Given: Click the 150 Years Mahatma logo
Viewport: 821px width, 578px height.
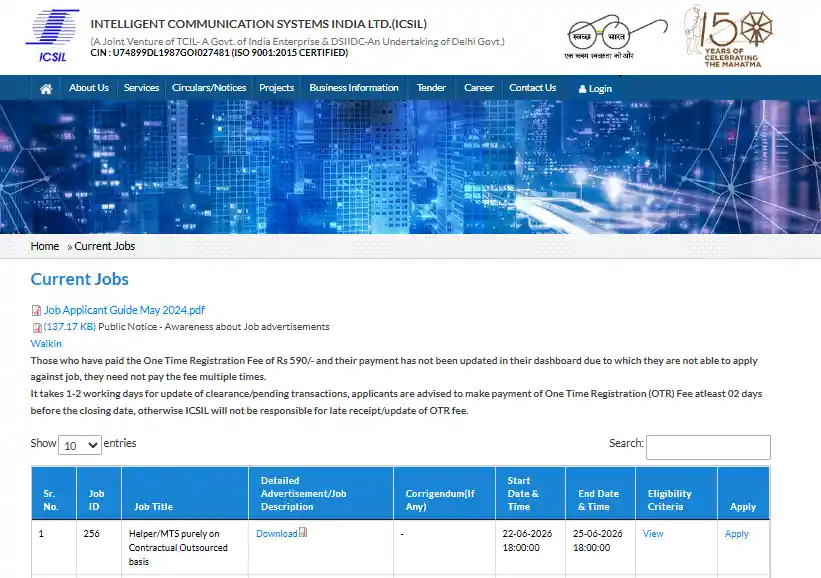Looking at the screenshot, I should coord(729,36).
